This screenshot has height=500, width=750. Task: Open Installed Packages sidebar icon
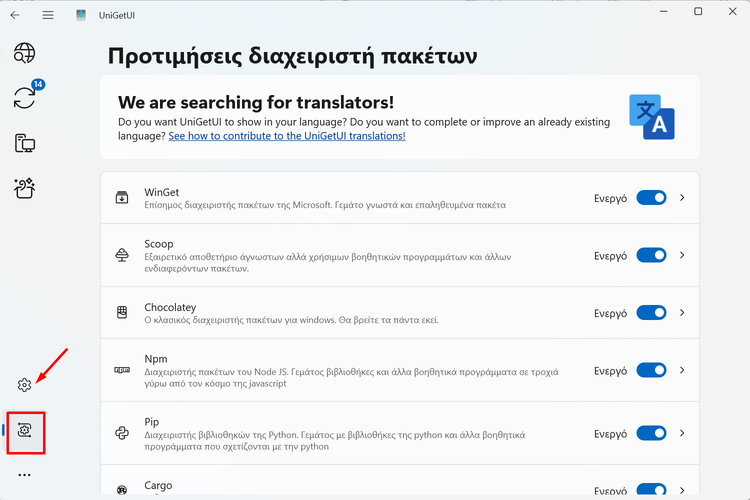[24, 143]
